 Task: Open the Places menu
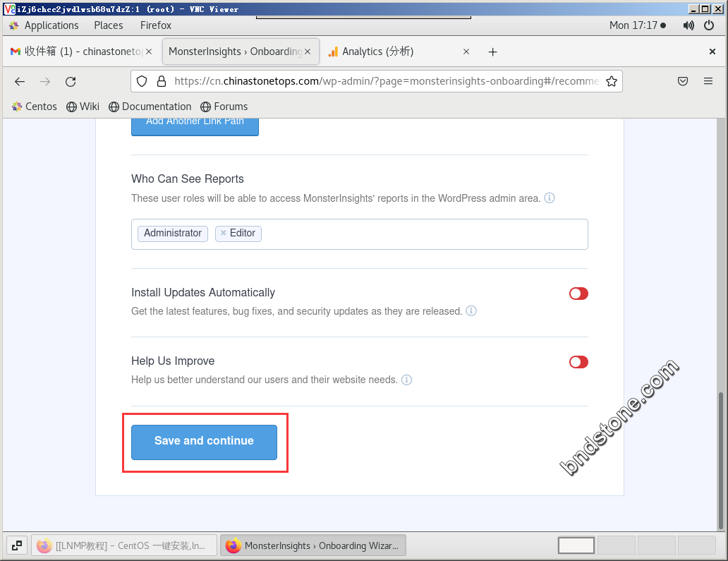coord(109,25)
